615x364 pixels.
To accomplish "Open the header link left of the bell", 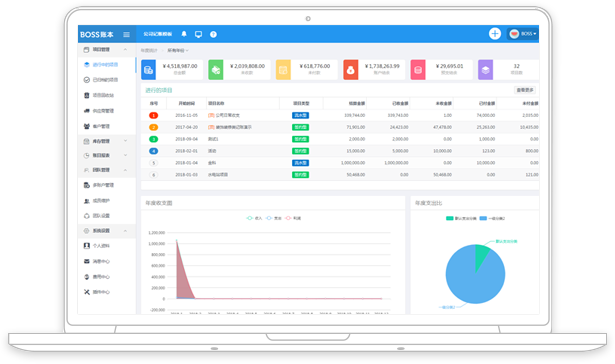I will [158, 35].
